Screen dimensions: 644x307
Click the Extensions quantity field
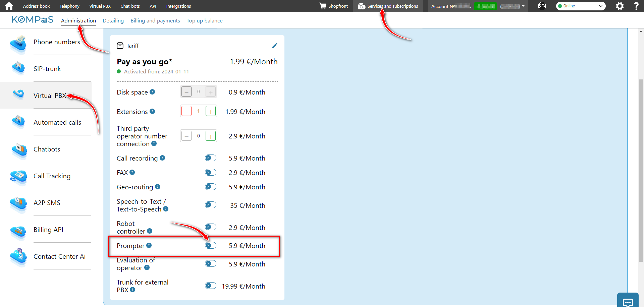[199, 111]
